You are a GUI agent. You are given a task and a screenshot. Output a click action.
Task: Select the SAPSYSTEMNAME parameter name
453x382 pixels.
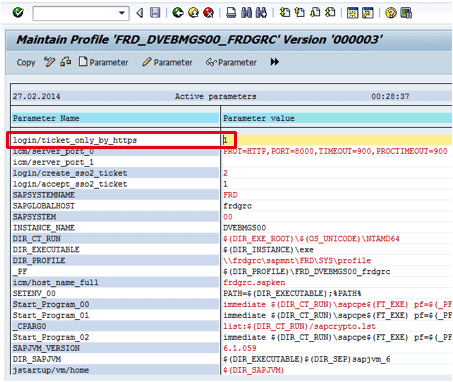44,195
